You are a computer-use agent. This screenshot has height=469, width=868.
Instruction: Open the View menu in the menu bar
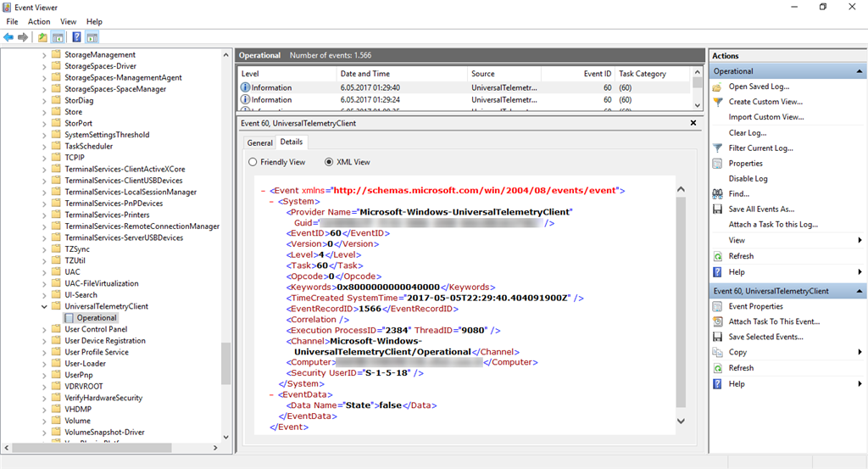(68, 21)
